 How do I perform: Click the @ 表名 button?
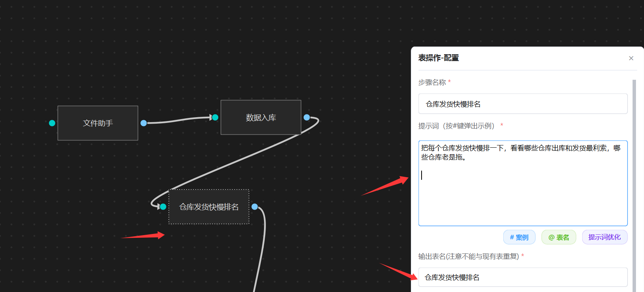click(559, 237)
